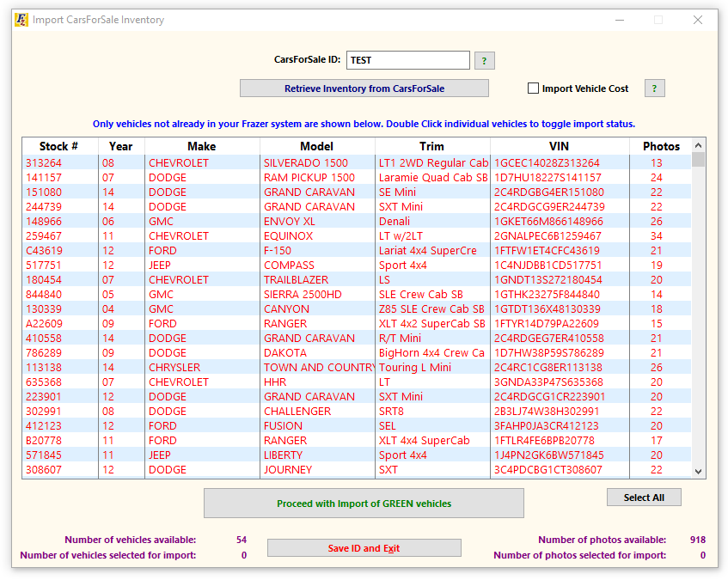
Task: Click the Touring L Mini trim cell
Action: (414, 368)
